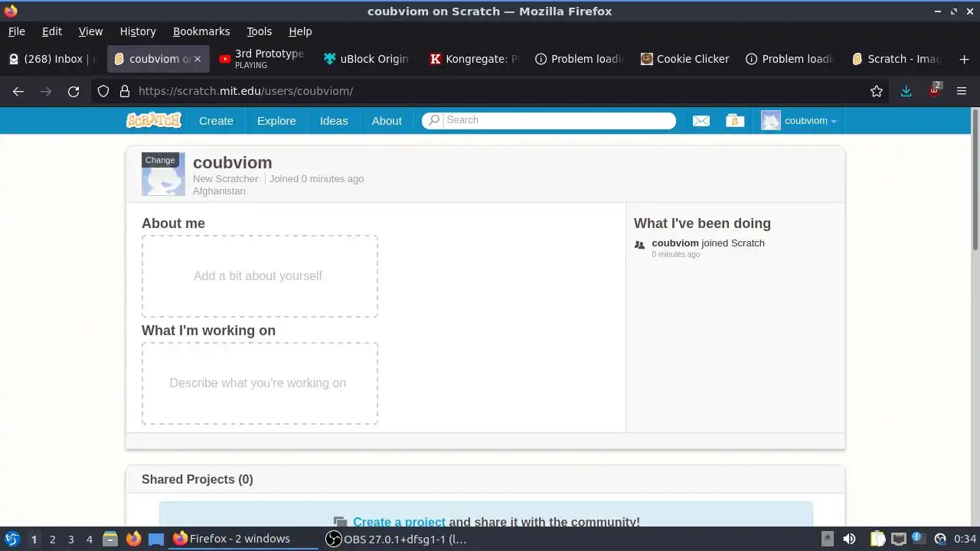Switch to workspace 3
This screenshot has height=551, width=980.
tap(70, 540)
